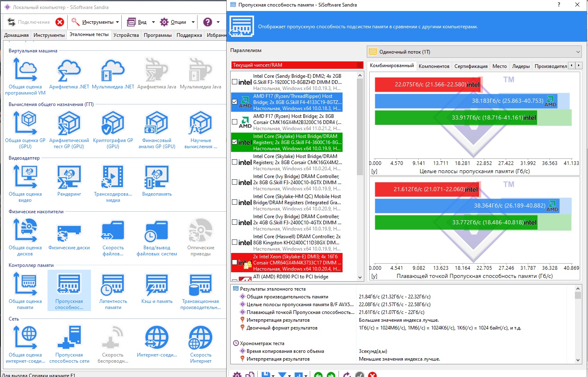
Task: Launch the Мультимедиа .NET benchmark
Action: [x=113, y=73]
